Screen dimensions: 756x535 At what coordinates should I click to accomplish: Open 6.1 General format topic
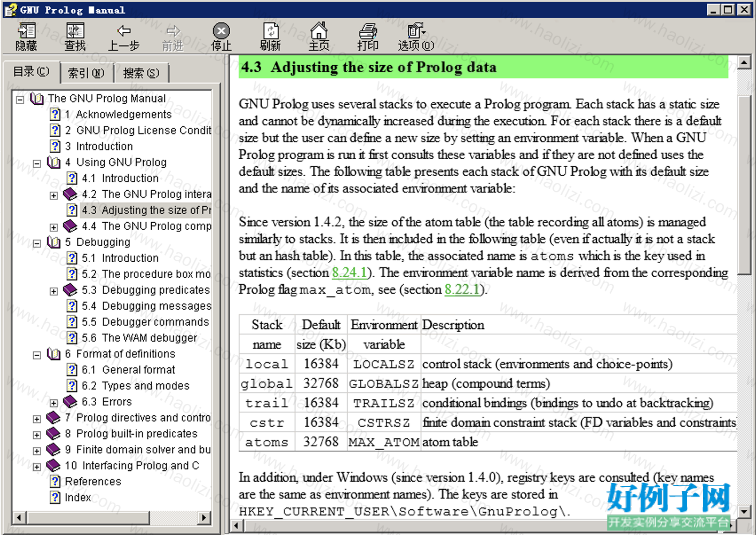pyautogui.click(x=129, y=370)
